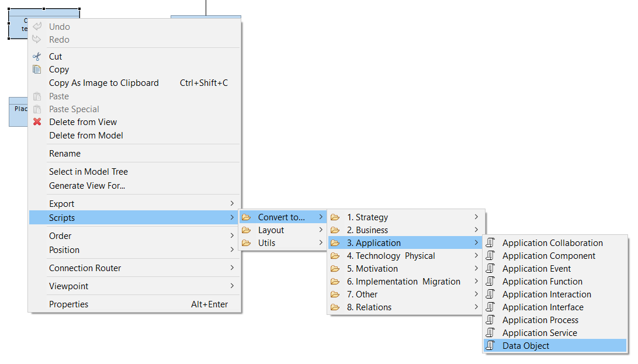638x364 pixels.
Task: Click the Application Collaboration script icon
Action: tap(490, 243)
